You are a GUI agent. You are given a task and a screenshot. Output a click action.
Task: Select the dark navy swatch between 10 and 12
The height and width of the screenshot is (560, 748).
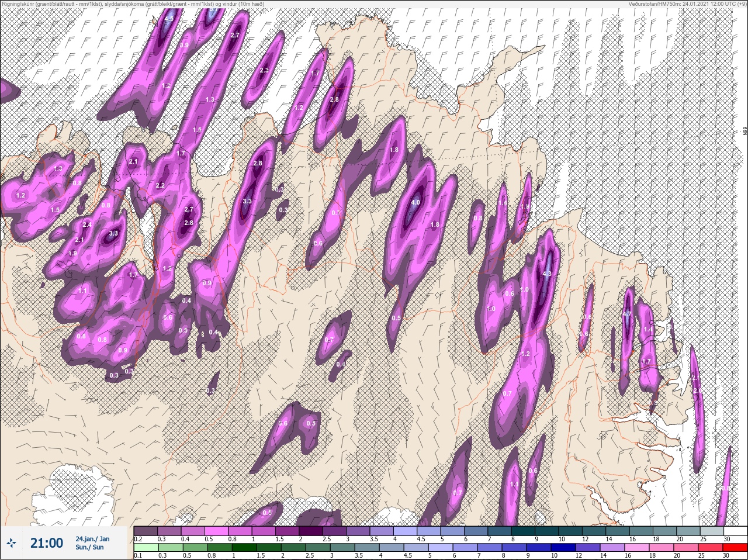tap(564, 548)
